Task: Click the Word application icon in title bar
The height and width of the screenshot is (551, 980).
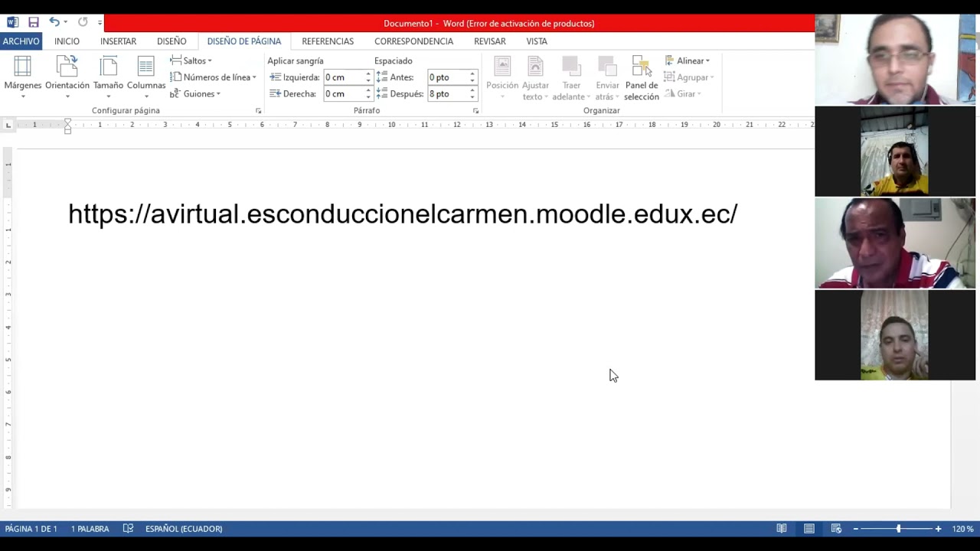Action: pyautogui.click(x=12, y=23)
